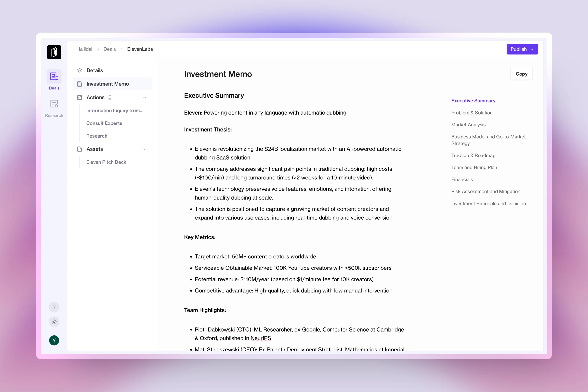Jump to Market Analysis section
Screen dimensions: 588x392
pyautogui.click(x=468, y=125)
